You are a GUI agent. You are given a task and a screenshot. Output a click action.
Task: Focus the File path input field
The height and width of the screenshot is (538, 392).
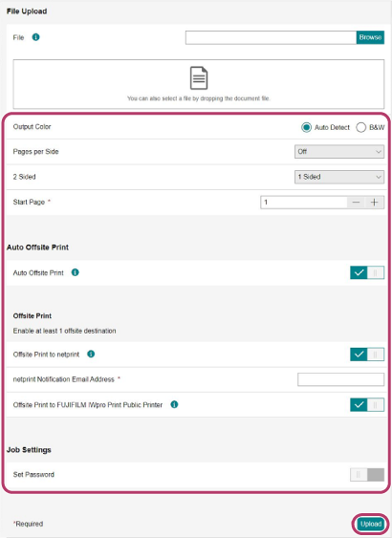coord(271,37)
